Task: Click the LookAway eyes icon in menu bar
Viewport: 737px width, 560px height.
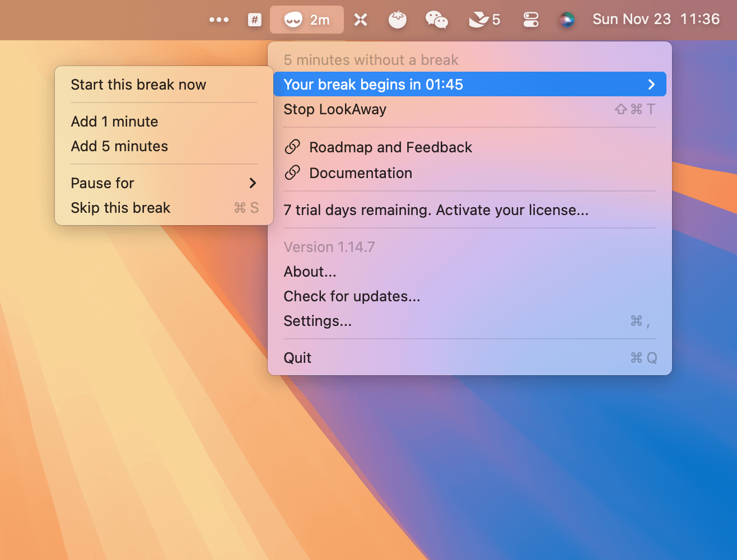Action: point(293,20)
